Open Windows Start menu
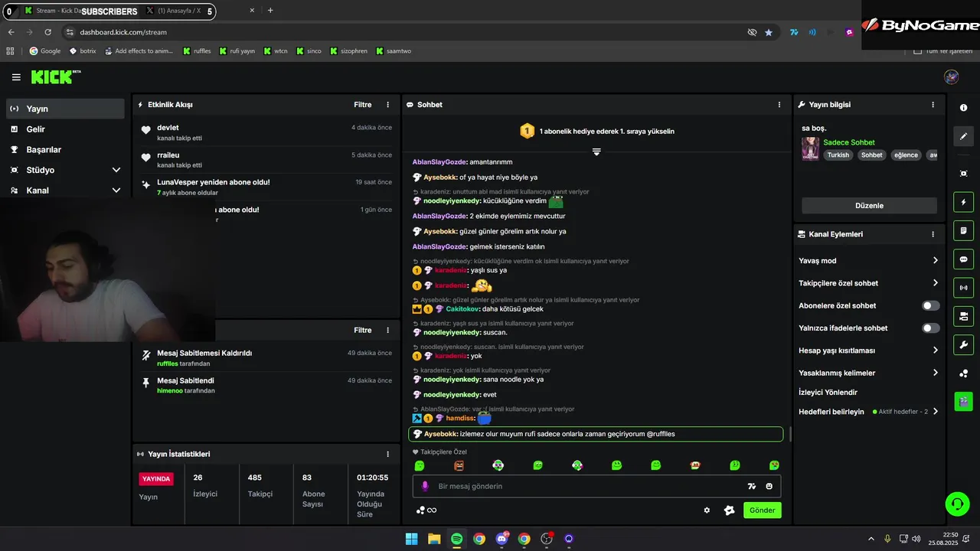This screenshot has height=551, width=980. (x=412, y=539)
